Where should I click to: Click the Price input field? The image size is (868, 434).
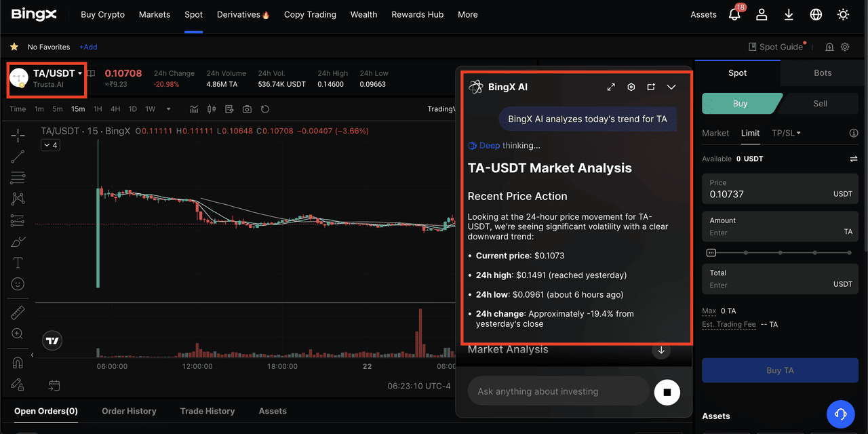point(780,189)
